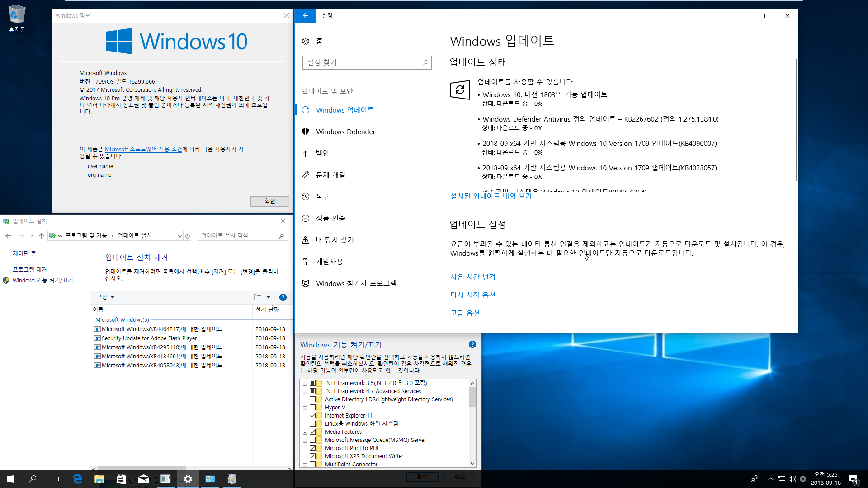Uncheck Internet Explorer 11 feature

point(312,416)
